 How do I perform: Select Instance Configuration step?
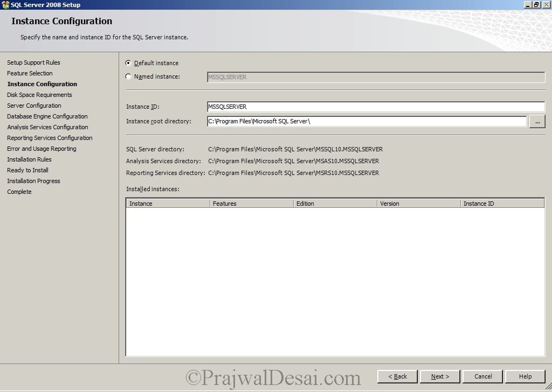pos(42,84)
